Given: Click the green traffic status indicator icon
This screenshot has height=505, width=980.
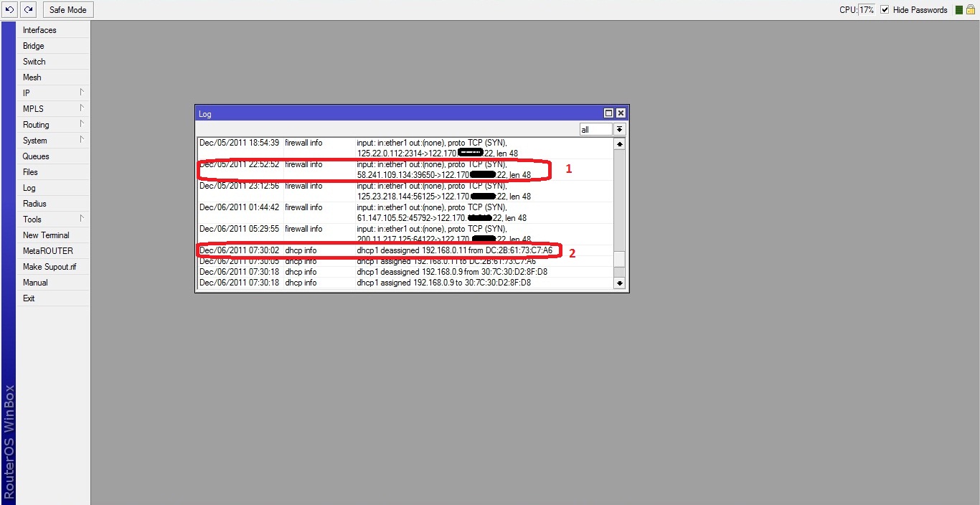Looking at the screenshot, I should (x=960, y=9).
